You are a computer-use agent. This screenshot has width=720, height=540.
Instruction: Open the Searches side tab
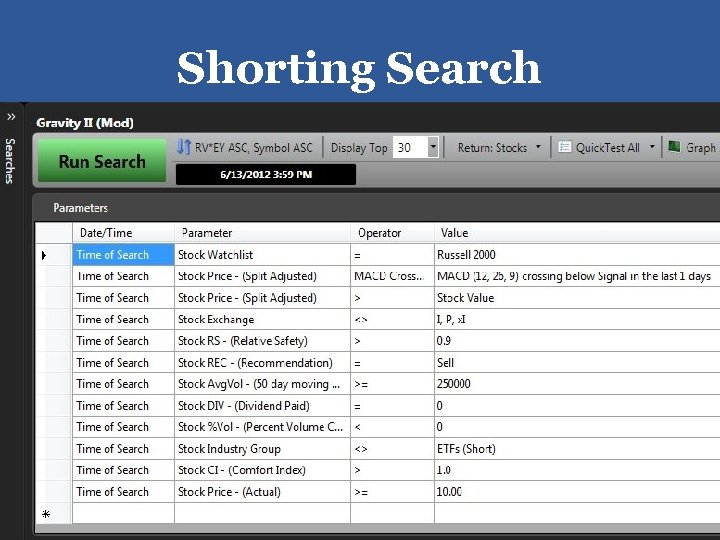tap(10, 160)
